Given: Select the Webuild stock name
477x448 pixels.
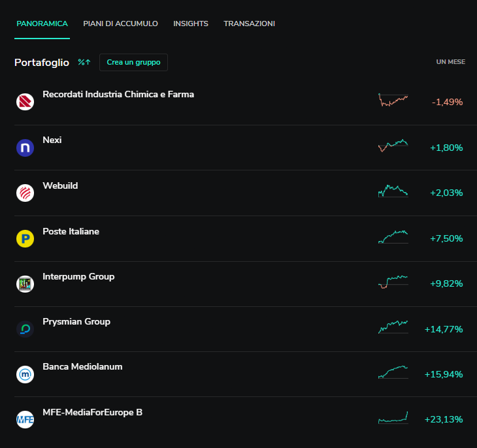Looking at the screenshot, I should coord(60,185).
